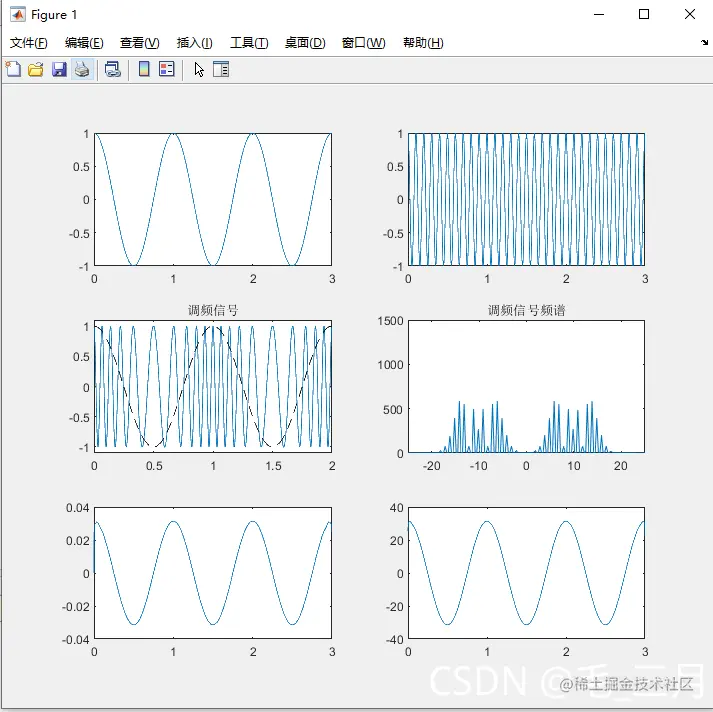
Task: Select the bottom-right subplot with 40 axis
Action: coord(526,573)
